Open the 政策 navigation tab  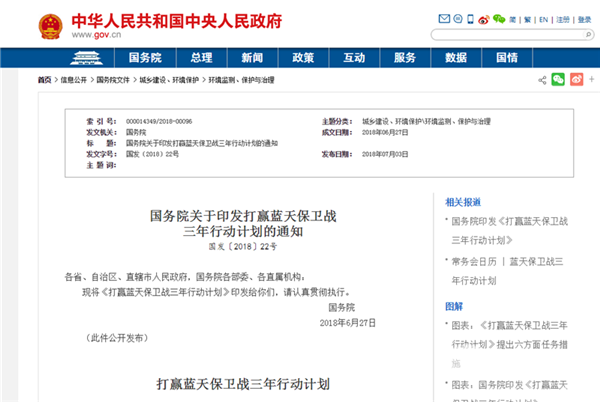click(303, 58)
